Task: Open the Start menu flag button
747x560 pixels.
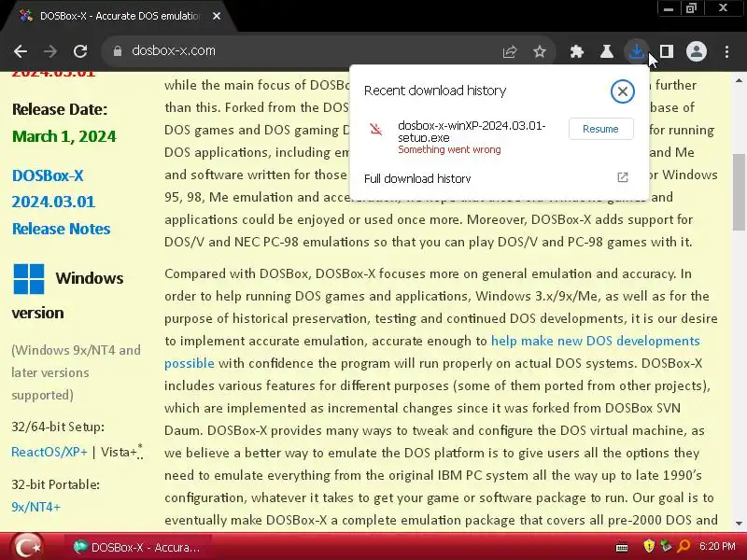Action: pyautogui.click(x=27, y=547)
